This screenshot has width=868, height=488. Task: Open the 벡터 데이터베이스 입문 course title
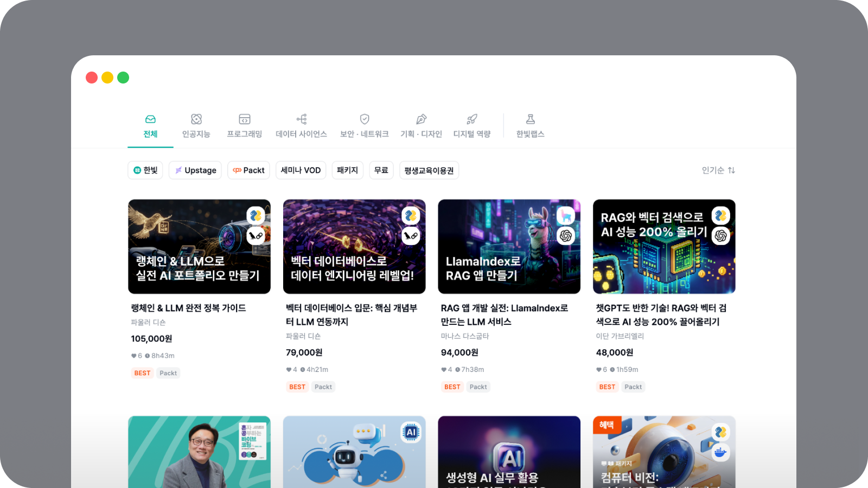pyautogui.click(x=352, y=315)
